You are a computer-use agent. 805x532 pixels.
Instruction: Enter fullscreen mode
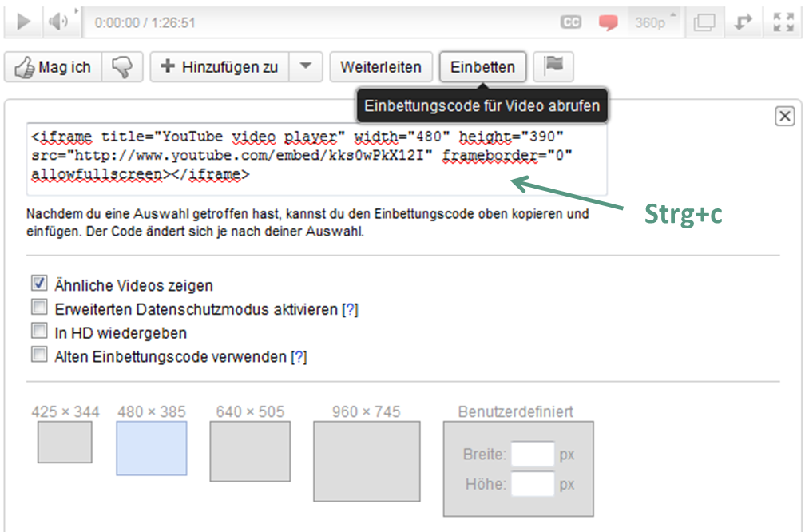[x=783, y=22]
